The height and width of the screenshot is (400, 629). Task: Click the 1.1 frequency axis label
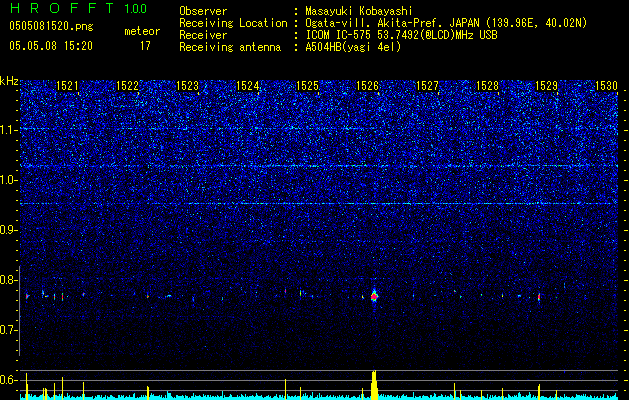pyautogui.click(x=9, y=130)
